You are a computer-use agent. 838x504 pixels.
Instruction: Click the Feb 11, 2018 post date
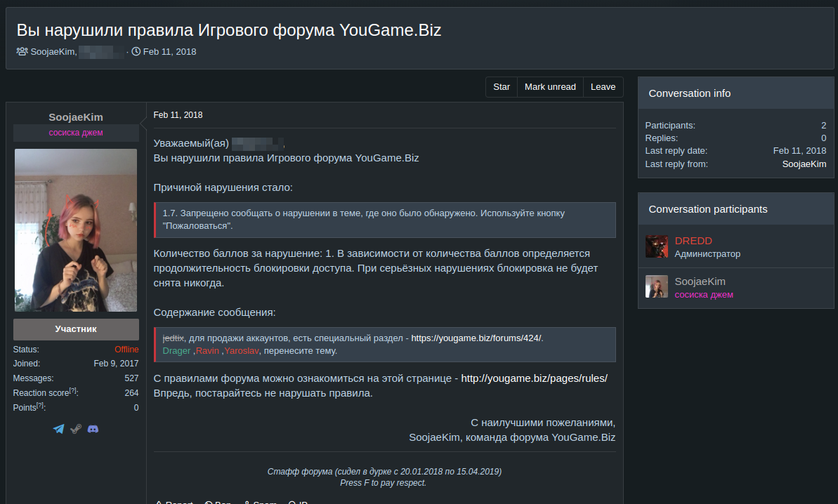click(178, 115)
